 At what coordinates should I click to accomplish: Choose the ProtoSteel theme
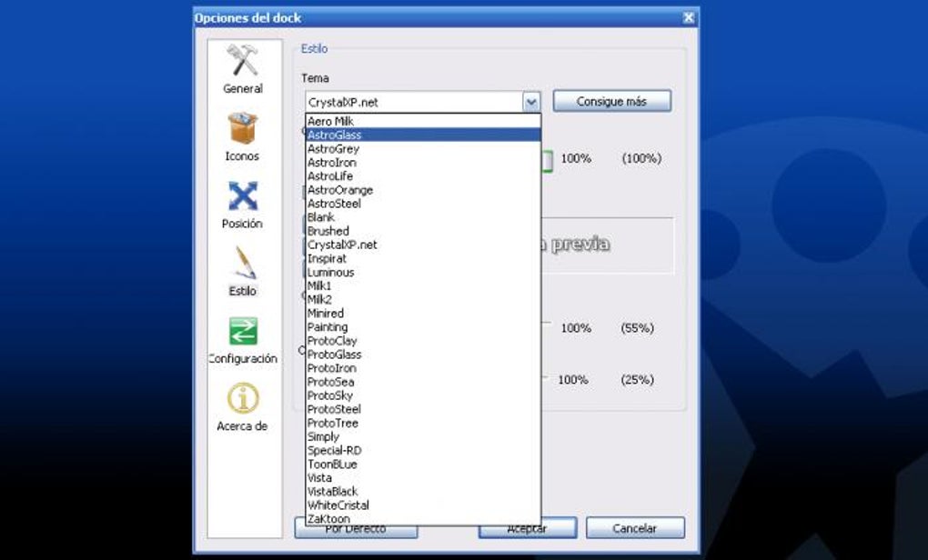click(423, 409)
